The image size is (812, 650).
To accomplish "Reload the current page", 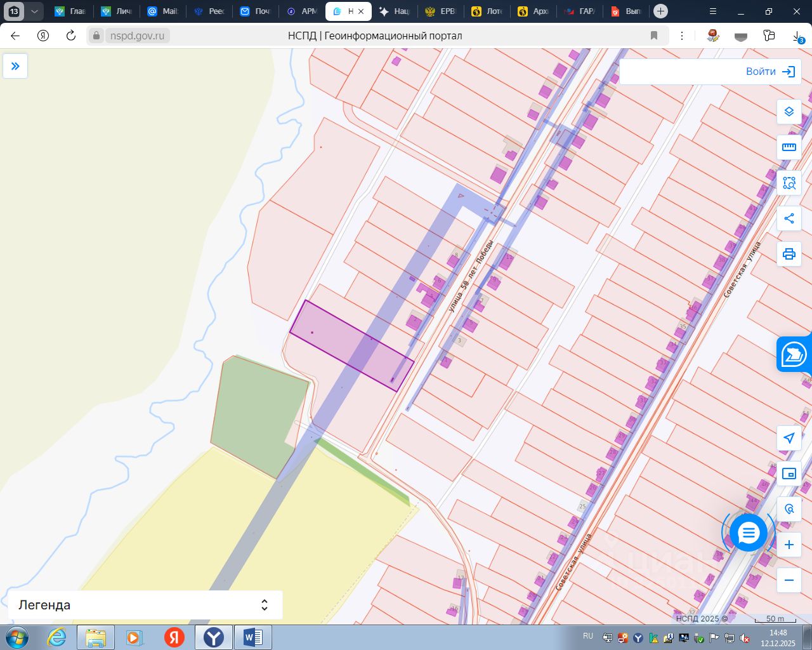I will click(71, 36).
